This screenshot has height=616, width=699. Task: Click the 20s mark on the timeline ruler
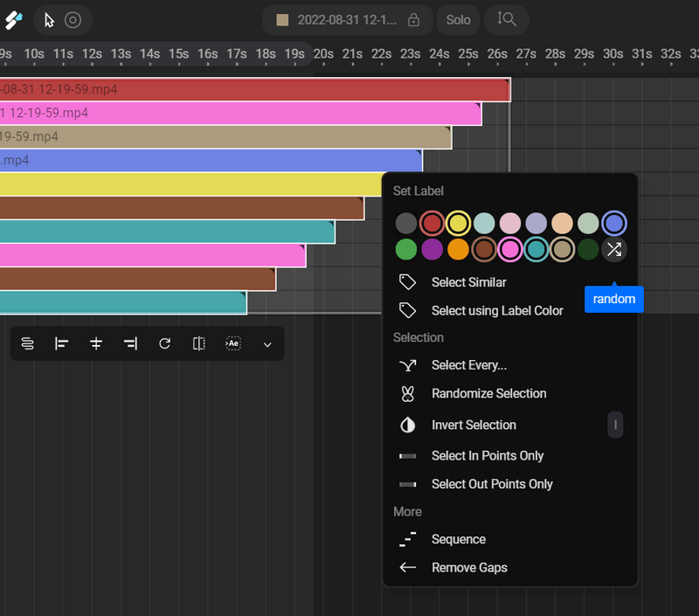[323, 53]
